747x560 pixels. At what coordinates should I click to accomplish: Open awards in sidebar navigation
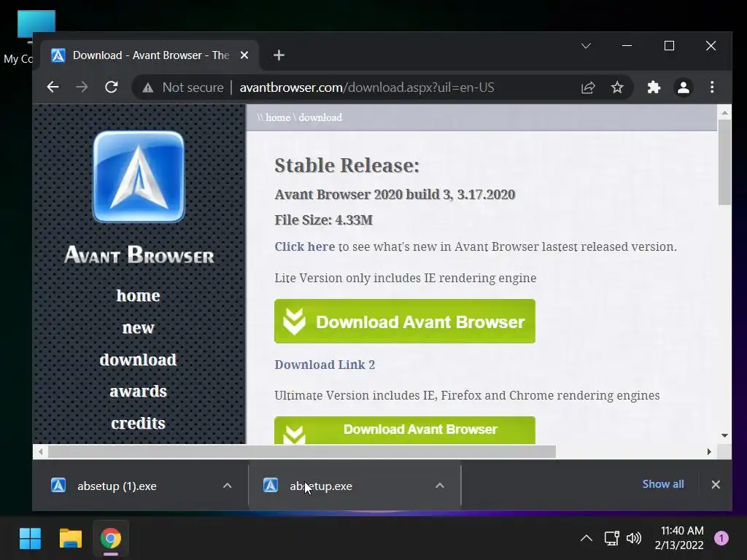(x=138, y=392)
